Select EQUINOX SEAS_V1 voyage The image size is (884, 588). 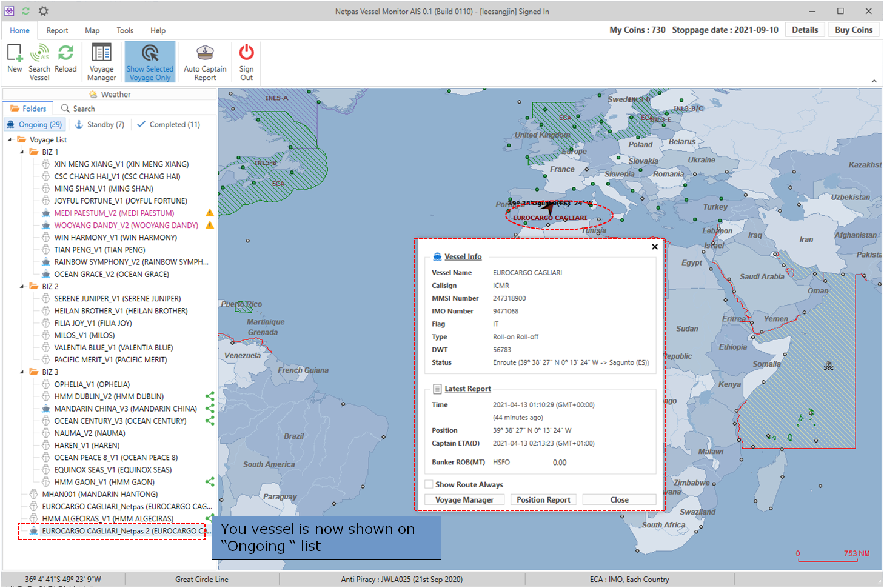point(113,469)
